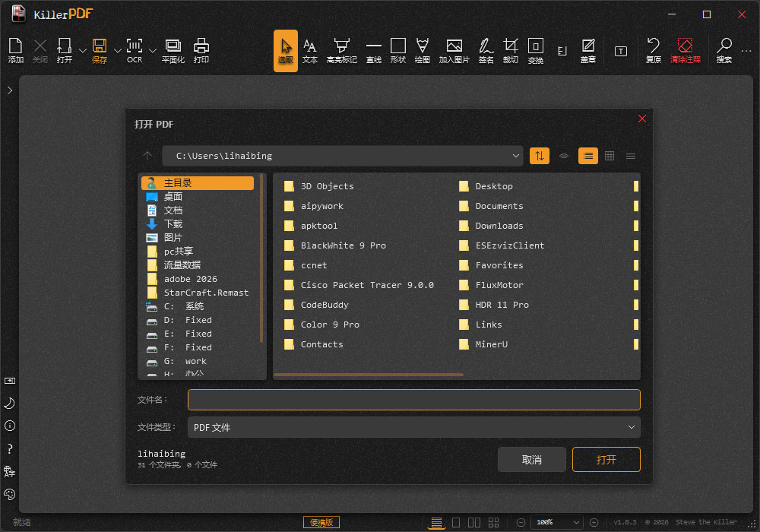Screen dimensions: 760x532
Task: Choose the 形状 (Shape) tool
Action: (398, 50)
